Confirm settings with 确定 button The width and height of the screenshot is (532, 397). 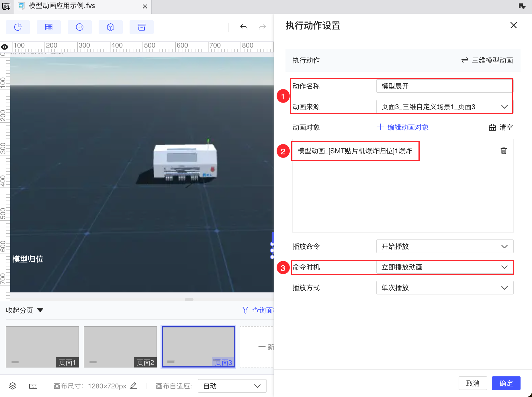point(506,383)
